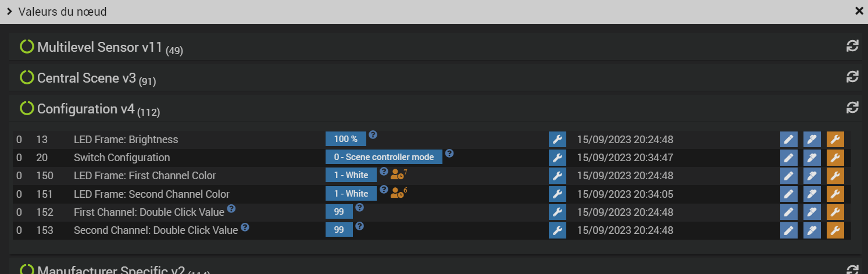Click the pencil edit icon for LED Frame: Brightness
The height and width of the screenshot is (274, 868).
coord(788,140)
